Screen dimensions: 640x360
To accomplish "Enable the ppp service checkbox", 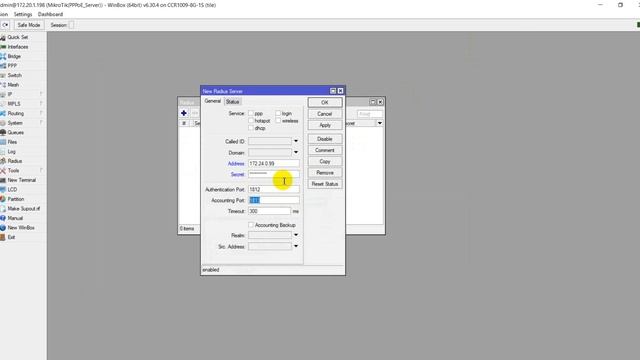I will [251, 113].
